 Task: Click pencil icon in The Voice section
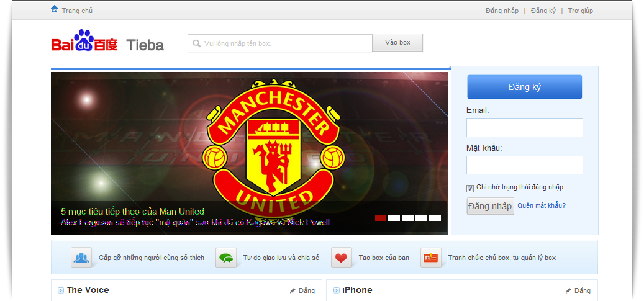click(x=293, y=290)
